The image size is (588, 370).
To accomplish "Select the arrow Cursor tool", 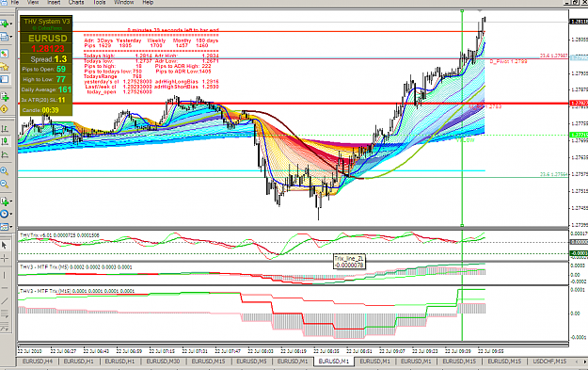I will pyautogui.click(x=4, y=245).
